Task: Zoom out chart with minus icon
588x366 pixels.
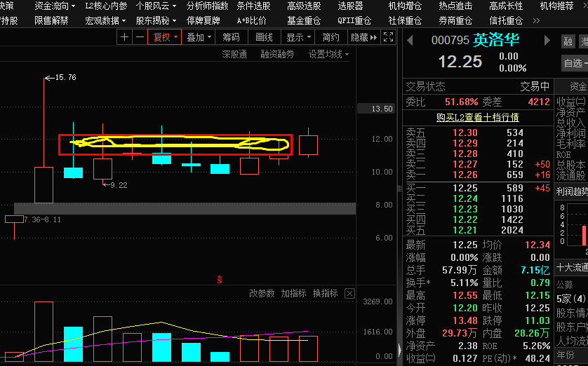Action: tap(140, 37)
